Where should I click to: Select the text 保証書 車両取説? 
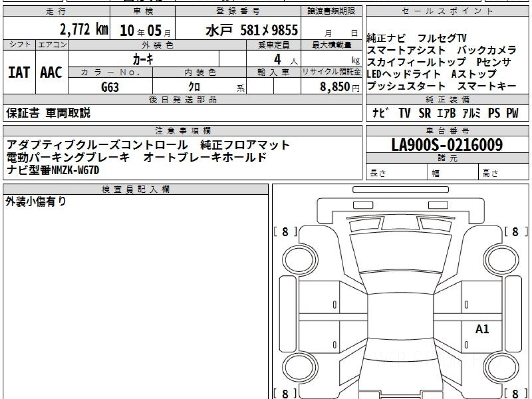48,113
